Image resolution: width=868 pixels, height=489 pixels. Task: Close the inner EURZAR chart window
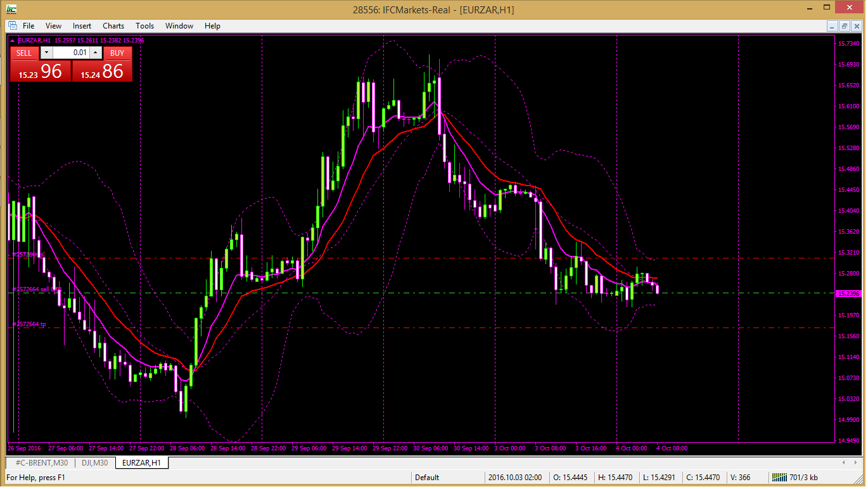pos(856,26)
